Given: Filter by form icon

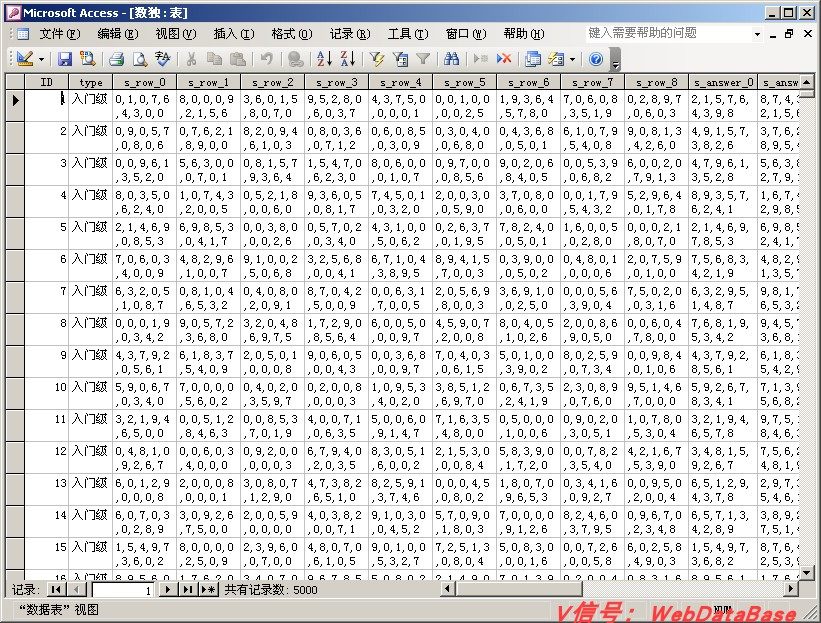Looking at the screenshot, I should tap(400, 59).
